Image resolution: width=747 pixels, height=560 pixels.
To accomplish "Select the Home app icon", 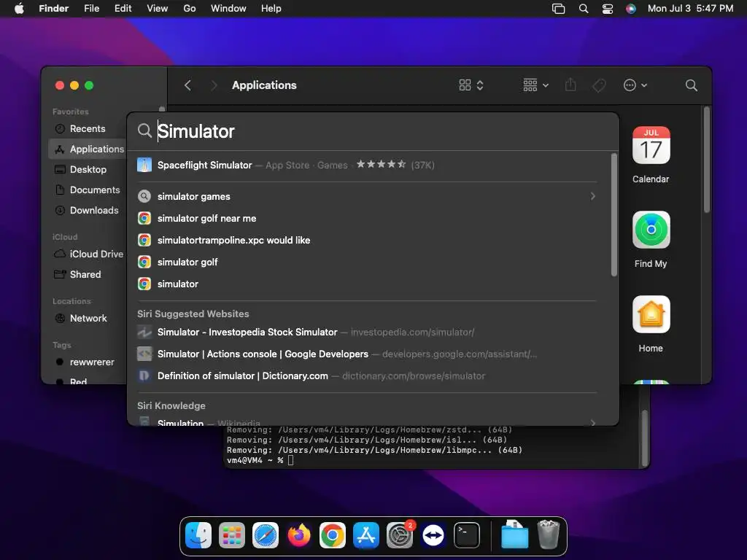I will coord(651,315).
